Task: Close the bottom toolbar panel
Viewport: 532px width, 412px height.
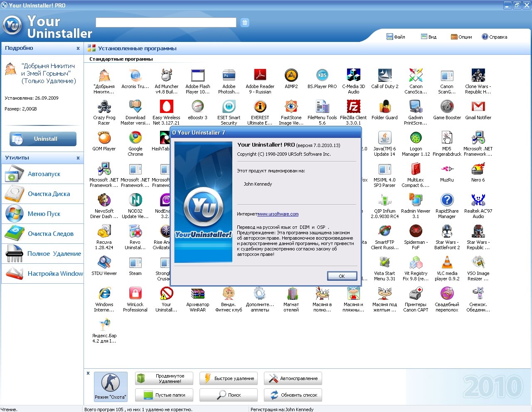Action: click(88, 373)
